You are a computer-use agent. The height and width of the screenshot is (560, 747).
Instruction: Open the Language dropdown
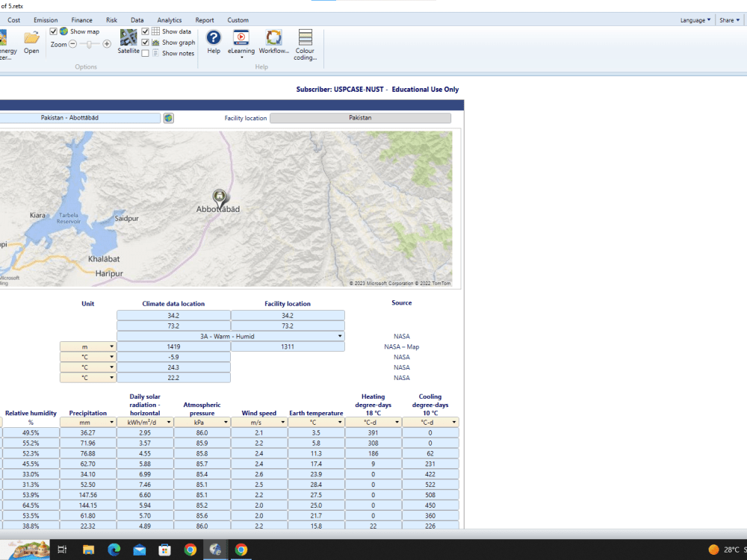click(695, 20)
